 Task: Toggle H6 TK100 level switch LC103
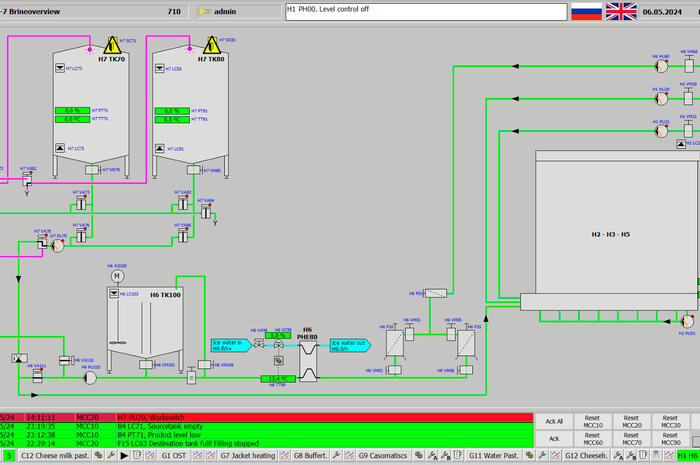pyautogui.click(x=114, y=293)
